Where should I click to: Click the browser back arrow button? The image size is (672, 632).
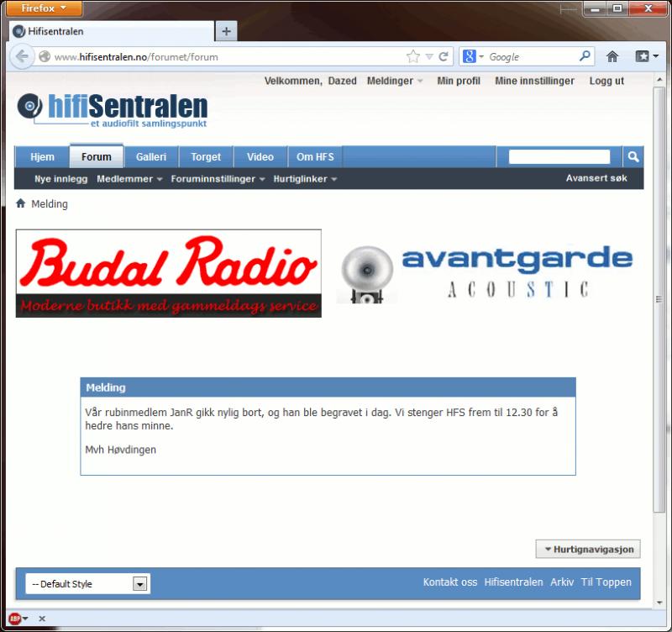click(22, 56)
